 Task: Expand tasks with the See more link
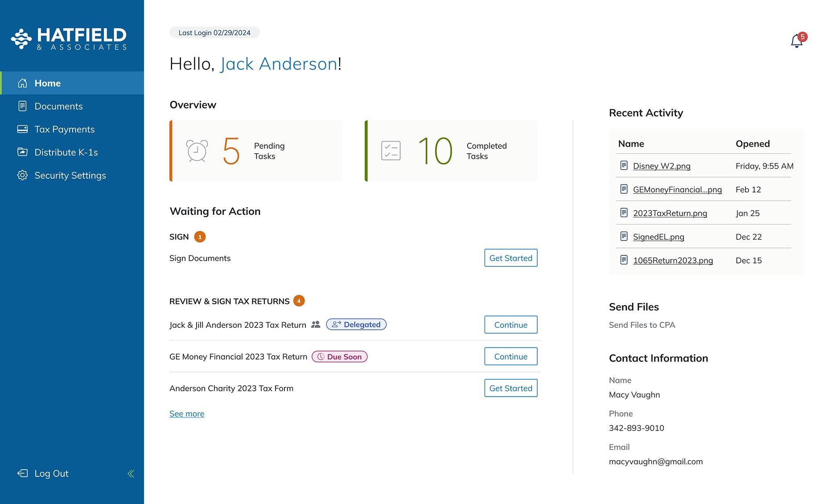[x=186, y=414]
